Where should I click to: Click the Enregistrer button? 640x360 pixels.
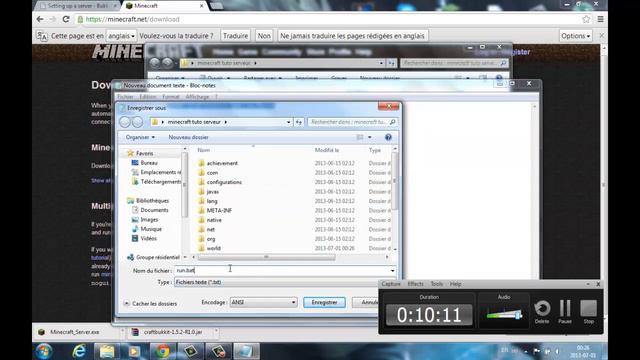(x=324, y=302)
